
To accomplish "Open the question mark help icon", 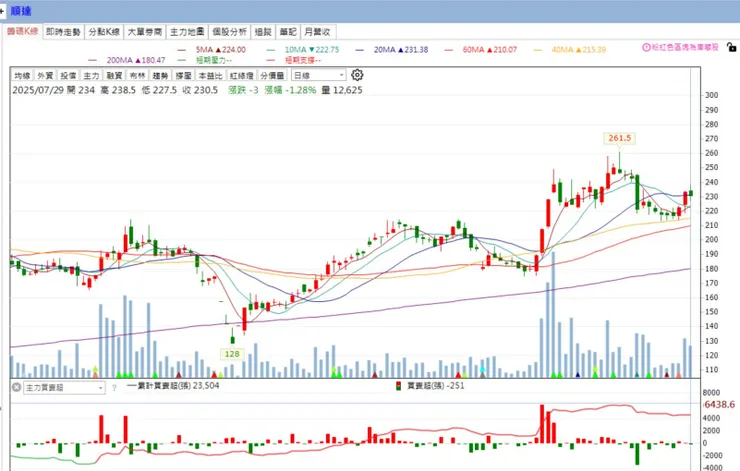I will [114, 388].
